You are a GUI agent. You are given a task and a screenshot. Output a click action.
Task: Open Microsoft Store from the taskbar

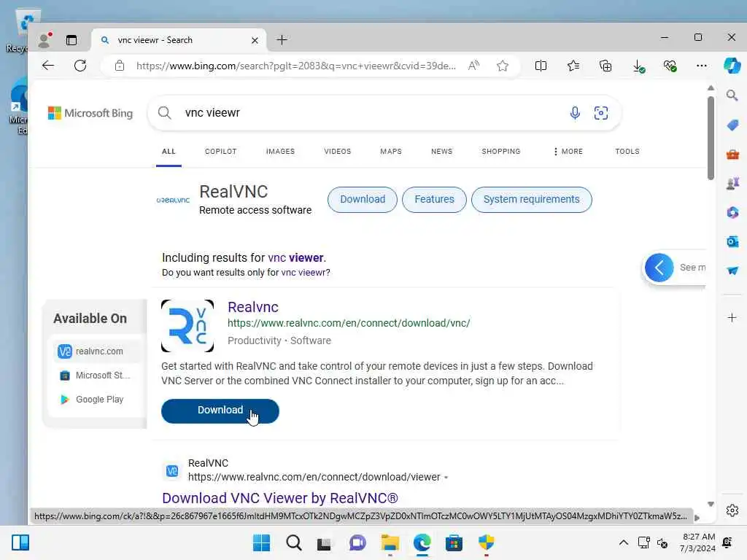click(x=454, y=542)
